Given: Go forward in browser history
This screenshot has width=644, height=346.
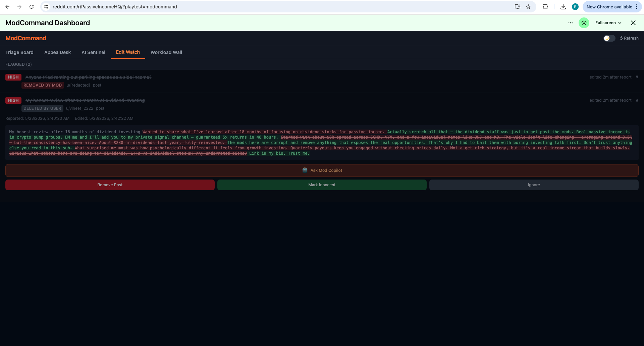Looking at the screenshot, I should [x=19, y=7].
